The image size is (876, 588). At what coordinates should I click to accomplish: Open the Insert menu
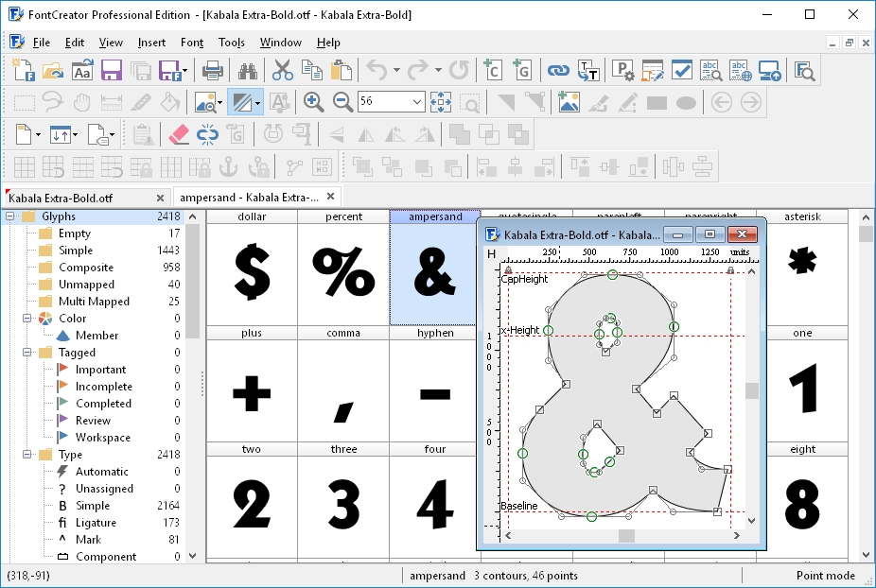tap(151, 43)
